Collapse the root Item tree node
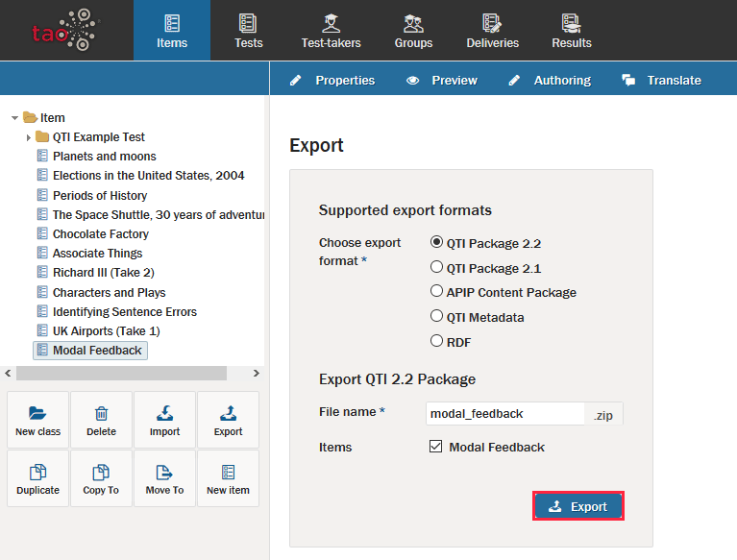737x560 pixels. tap(14, 118)
